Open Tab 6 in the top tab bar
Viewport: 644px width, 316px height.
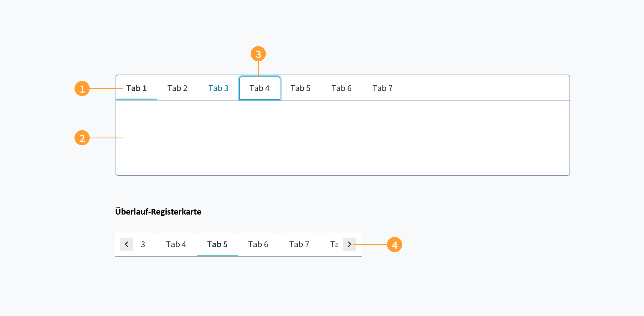(342, 88)
